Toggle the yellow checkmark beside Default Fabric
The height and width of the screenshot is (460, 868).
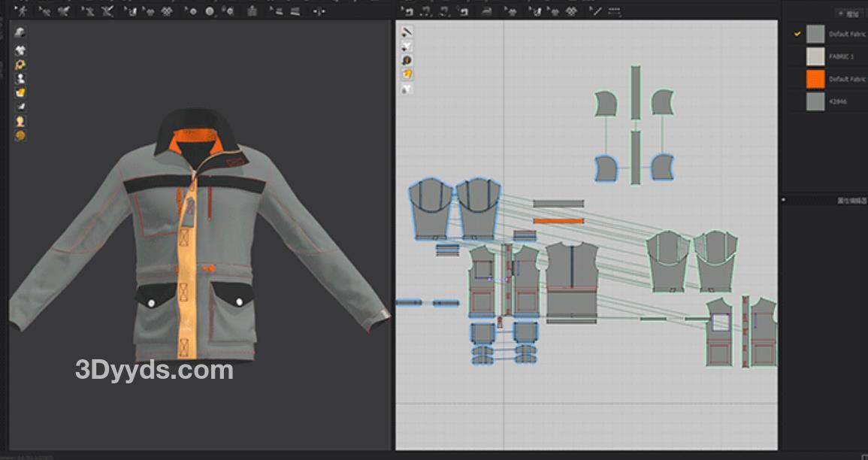[797, 34]
